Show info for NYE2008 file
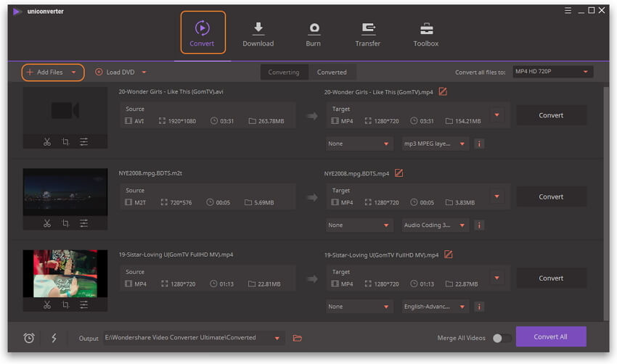The image size is (617, 364). 479,226
